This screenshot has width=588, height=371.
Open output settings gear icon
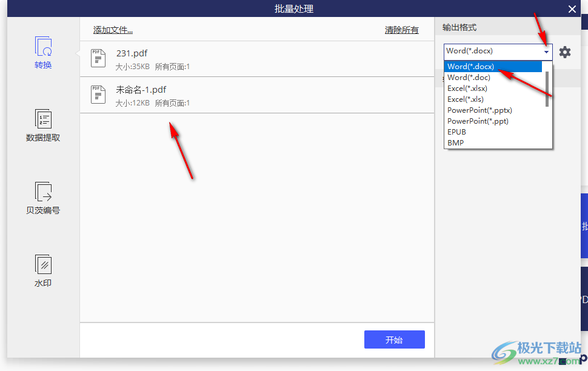pos(565,52)
